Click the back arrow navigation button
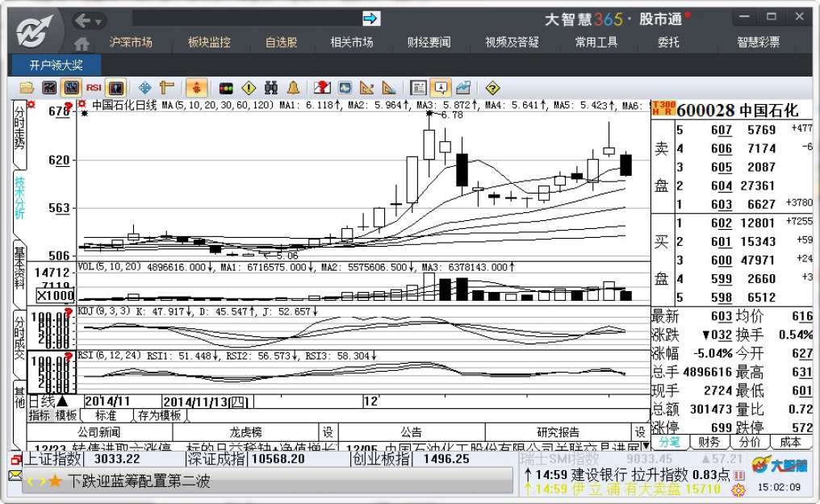The height and width of the screenshot is (504, 820). [82, 20]
